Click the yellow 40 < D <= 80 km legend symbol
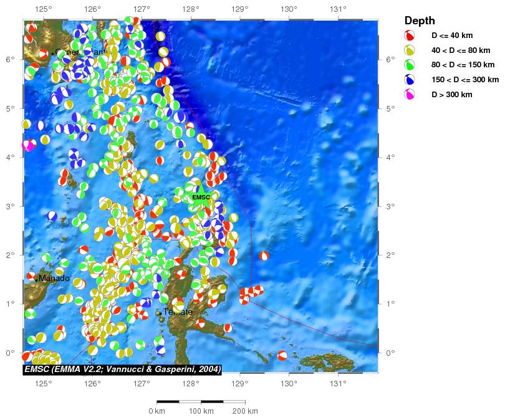 point(410,50)
